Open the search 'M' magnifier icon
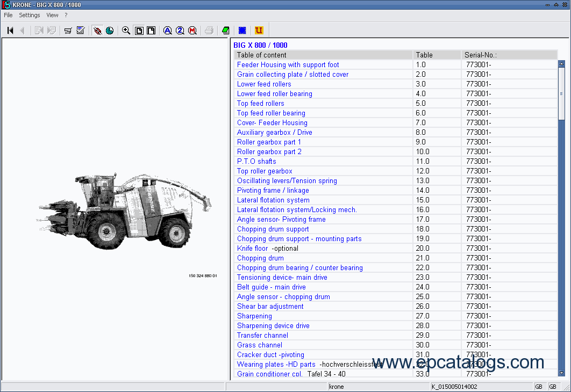This screenshot has height=392, width=571. pyautogui.click(x=192, y=31)
